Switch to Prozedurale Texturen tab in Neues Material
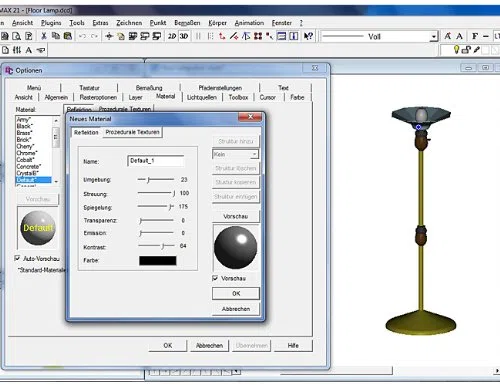Viewport: 500px width, 385px height. 132,132
